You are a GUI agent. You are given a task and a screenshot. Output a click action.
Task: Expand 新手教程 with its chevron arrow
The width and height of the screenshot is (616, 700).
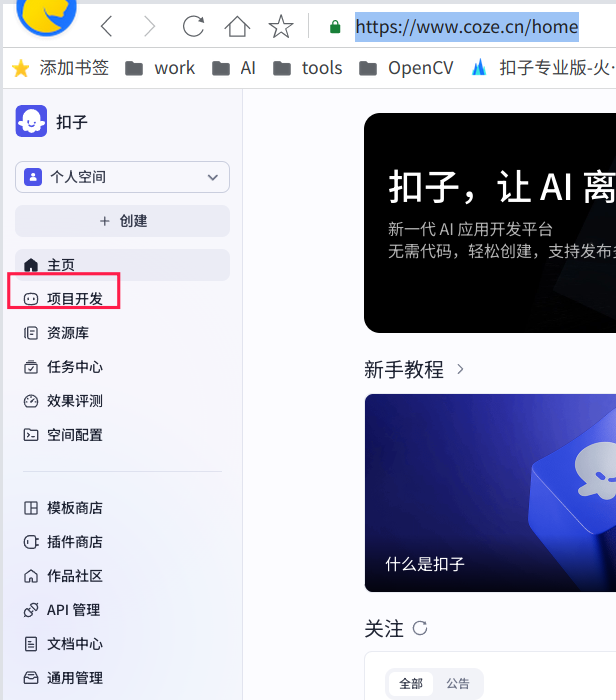coord(460,369)
